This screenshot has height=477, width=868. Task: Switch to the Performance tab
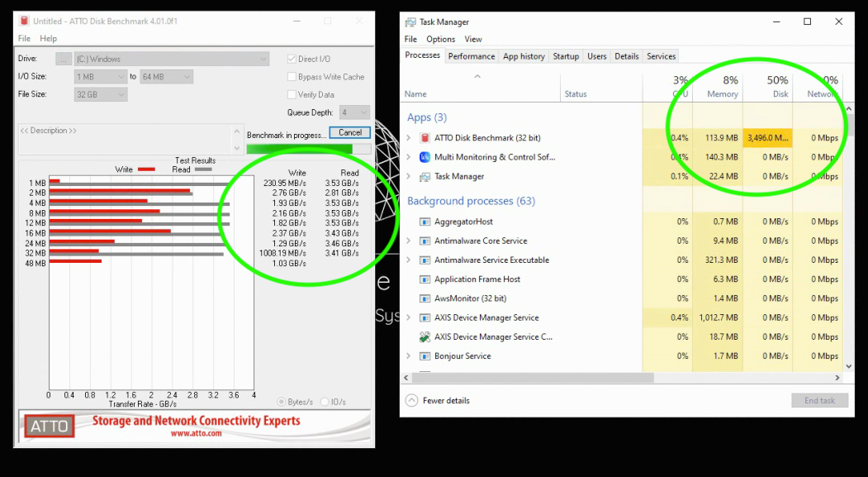472,56
